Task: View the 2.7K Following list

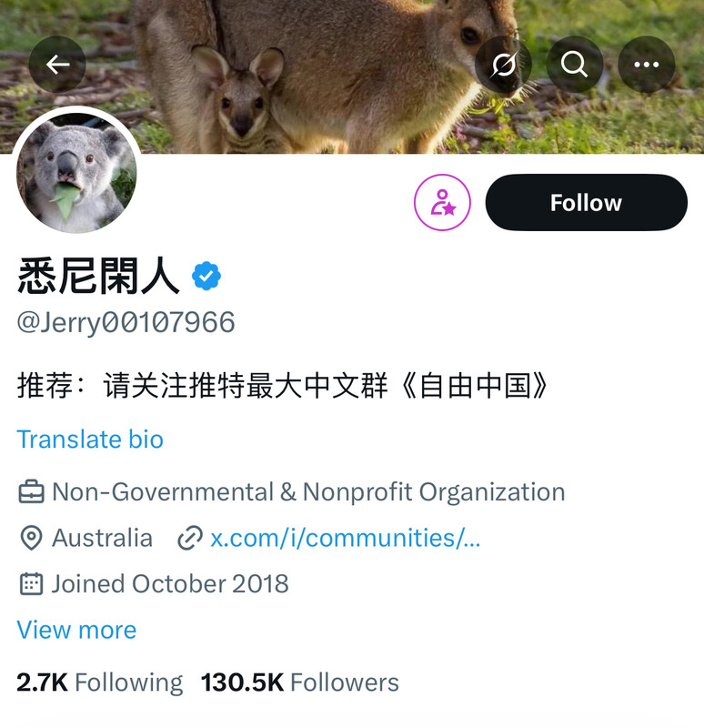Action: [100, 682]
